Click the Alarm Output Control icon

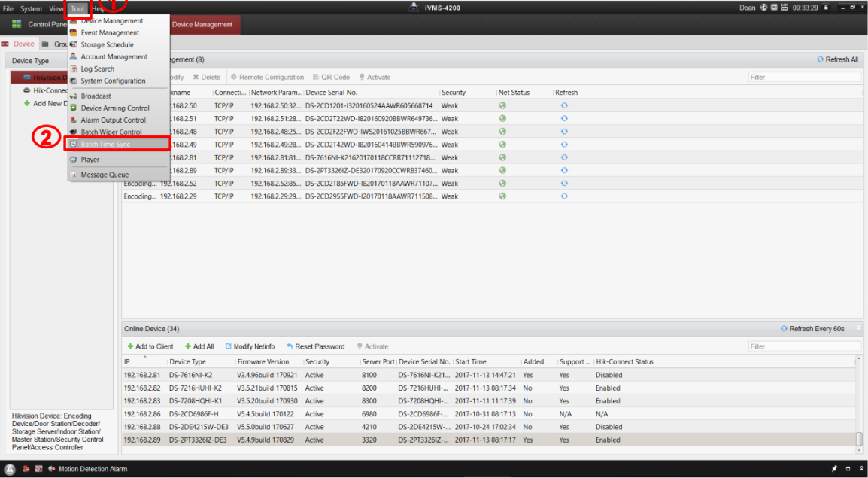click(74, 120)
